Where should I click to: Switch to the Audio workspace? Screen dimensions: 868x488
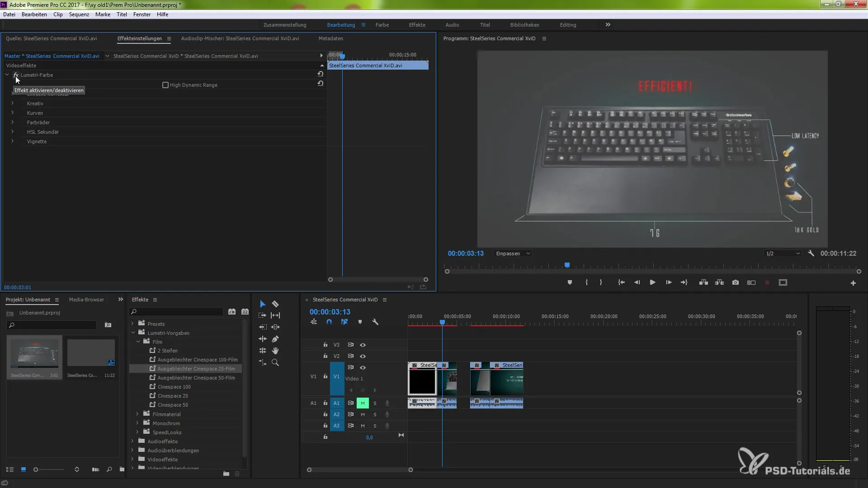point(452,25)
